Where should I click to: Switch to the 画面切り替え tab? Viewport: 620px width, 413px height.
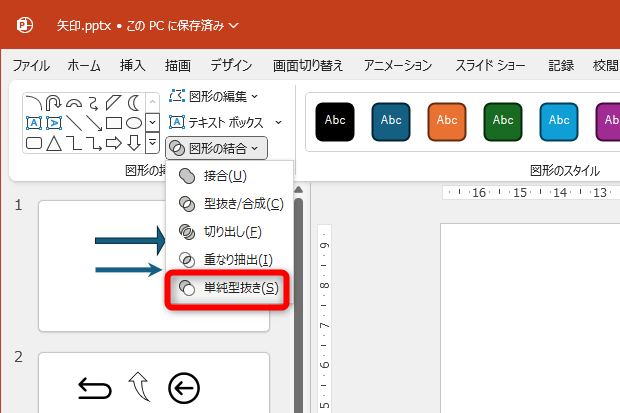tap(308, 65)
